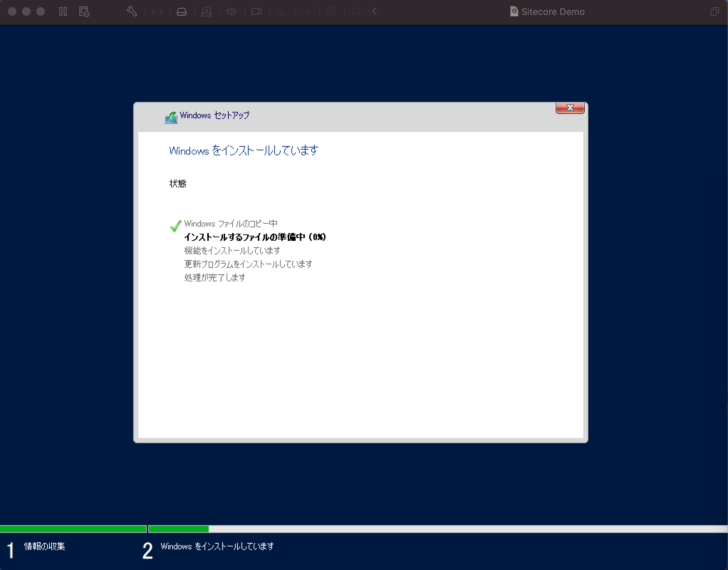Open virtual machine settings wrench

click(x=132, y=12)
